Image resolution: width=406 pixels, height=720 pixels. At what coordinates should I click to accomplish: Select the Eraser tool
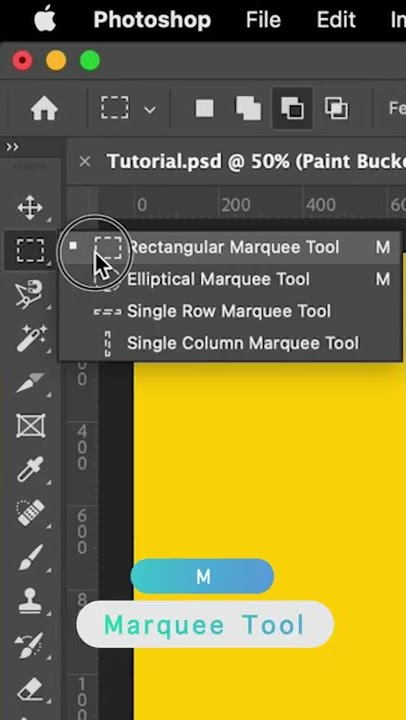(30, 690)
